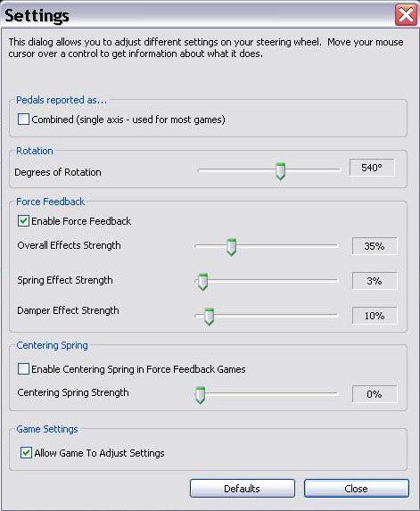The width and height of the screenshot is (420, 511).
Task: Click the 0% centering spring value box
Action: pos(375,394)
